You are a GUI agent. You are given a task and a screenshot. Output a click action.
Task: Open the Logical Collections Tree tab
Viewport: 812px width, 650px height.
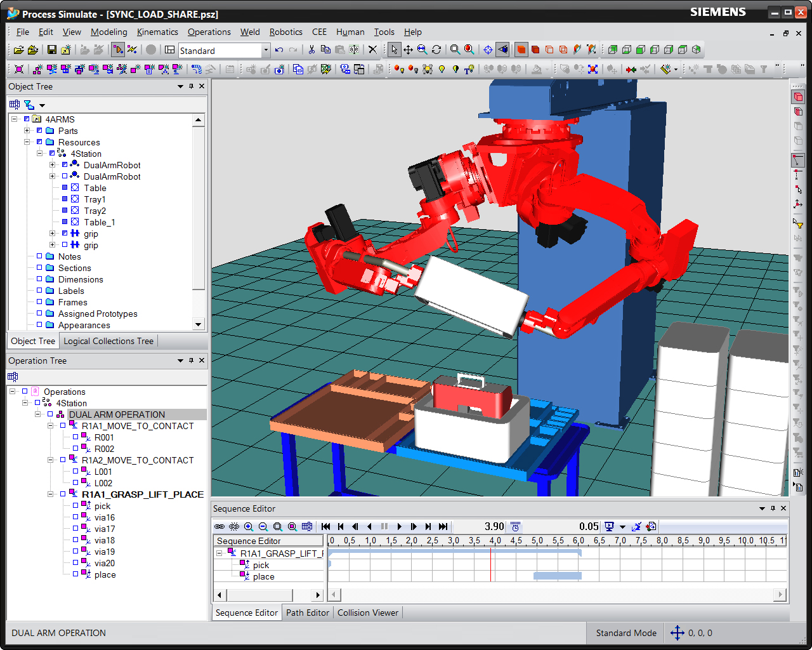(108, 341)
